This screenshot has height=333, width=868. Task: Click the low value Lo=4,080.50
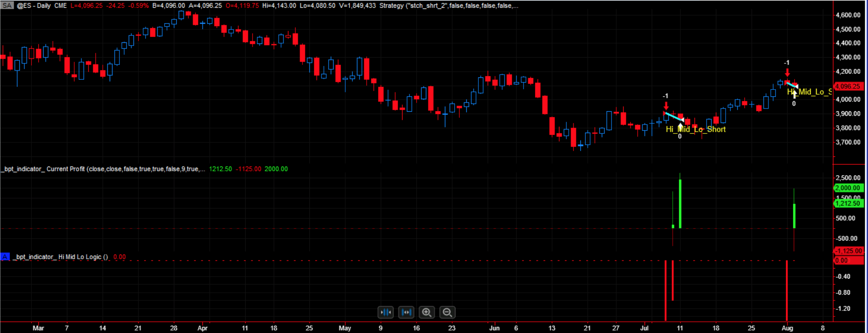[x=317, y=6]
